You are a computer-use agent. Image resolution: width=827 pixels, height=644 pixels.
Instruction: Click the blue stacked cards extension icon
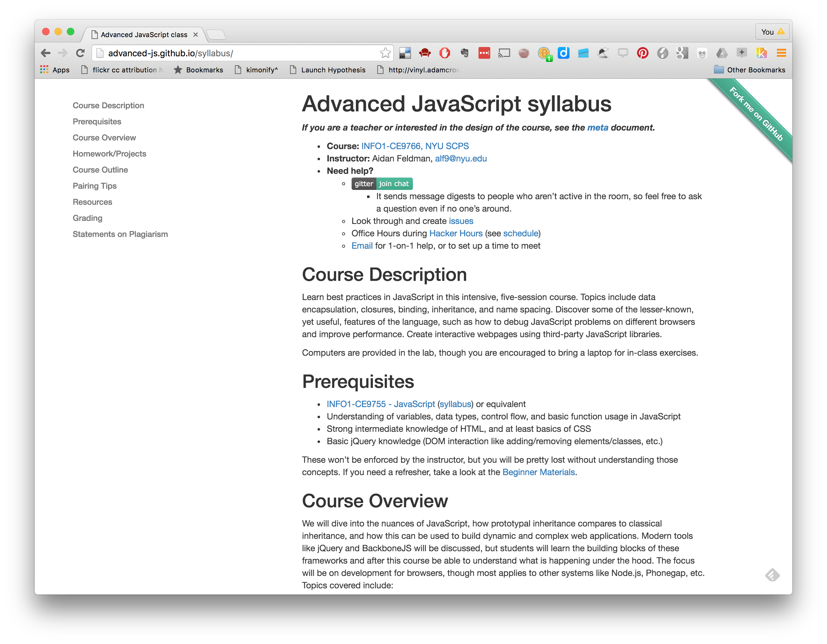583,53
